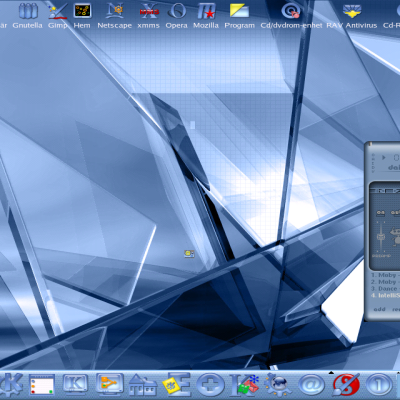Expand the small arrow above the red S icon
This screenshot has width=400, height=400.
331,373
